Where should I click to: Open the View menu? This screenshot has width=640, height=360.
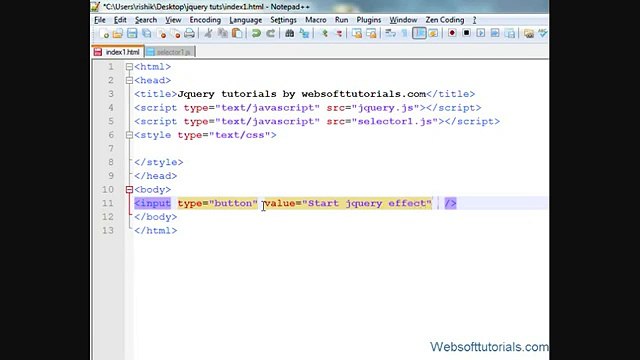173,20
